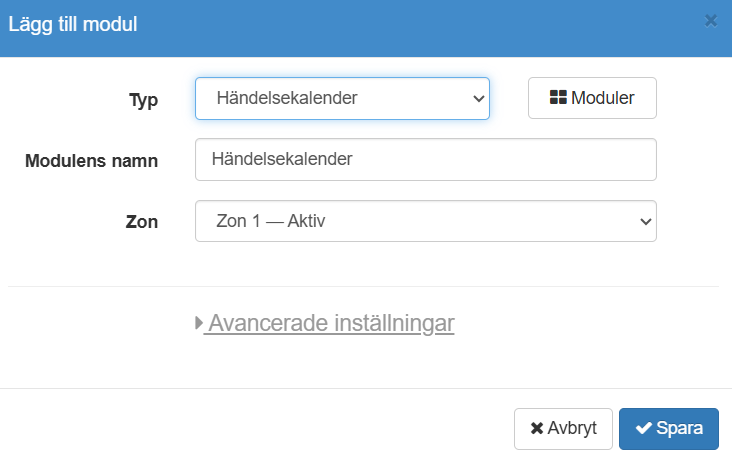The height and width of the screenshot is (462, 732).
Task: Open the Avancerade inställningar link
Action: [x=329, y=324]
